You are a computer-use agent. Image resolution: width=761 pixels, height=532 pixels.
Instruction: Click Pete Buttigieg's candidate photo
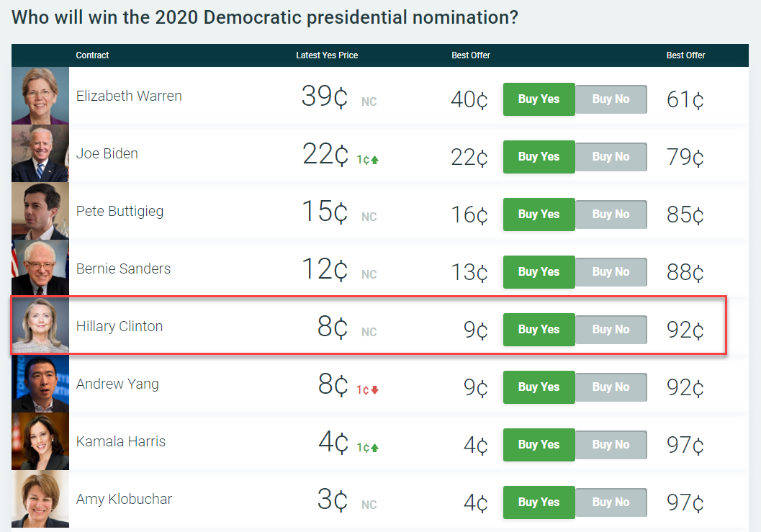40,211
